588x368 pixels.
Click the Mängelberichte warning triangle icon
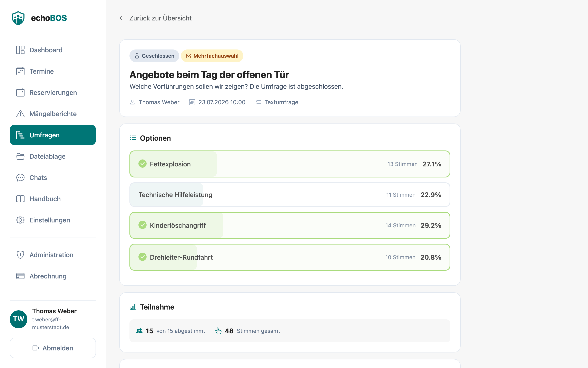(20, 114)
